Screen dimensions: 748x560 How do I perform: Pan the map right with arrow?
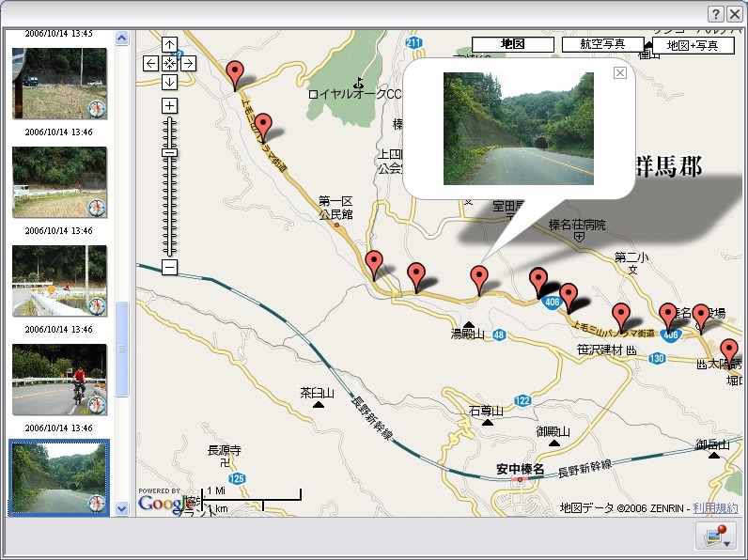(188, 63)
